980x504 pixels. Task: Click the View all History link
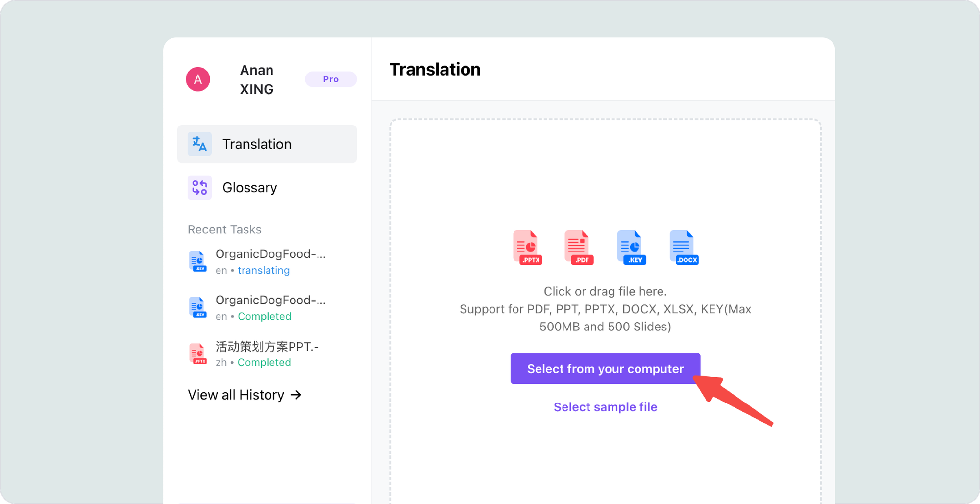(x=236, y=395)
